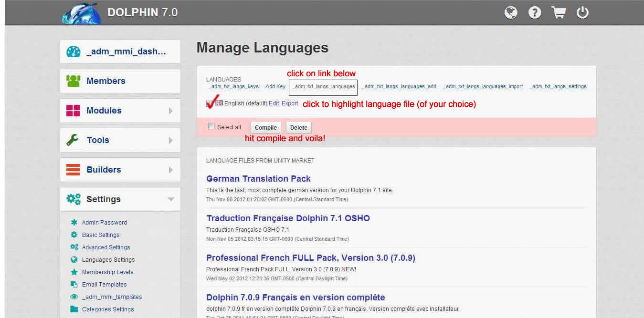The width and height of the screenshot is (644, 318).
Task: Click the Builders stacked bars icon
Action: coord(73,170)
